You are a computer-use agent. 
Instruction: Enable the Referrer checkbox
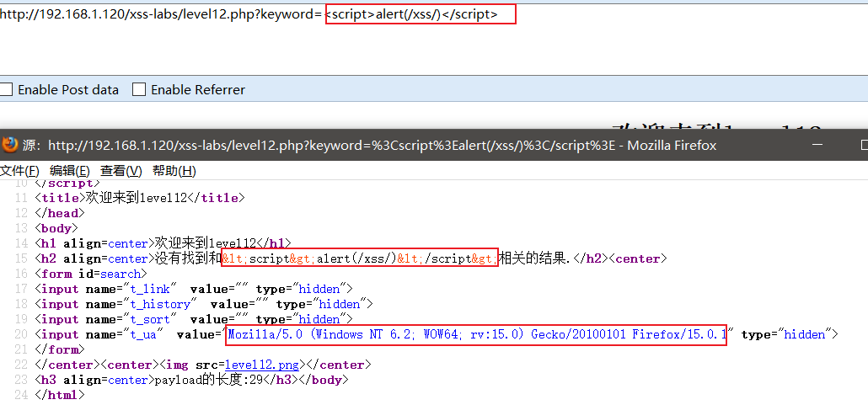point(139,89)
